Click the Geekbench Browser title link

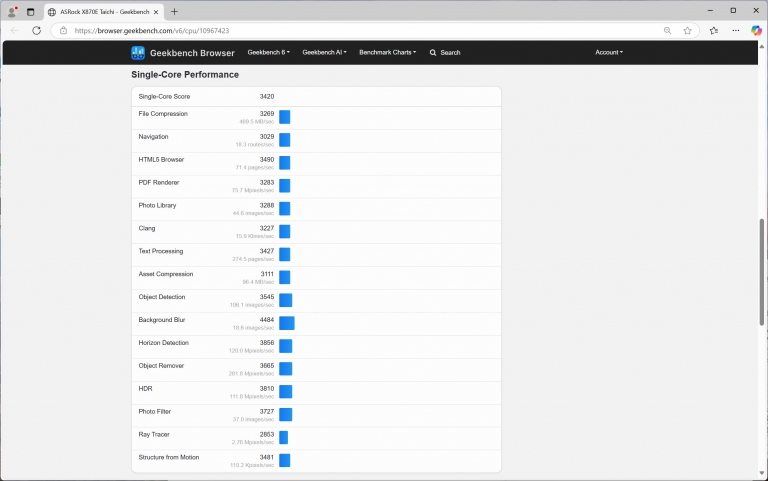[192, 53]
